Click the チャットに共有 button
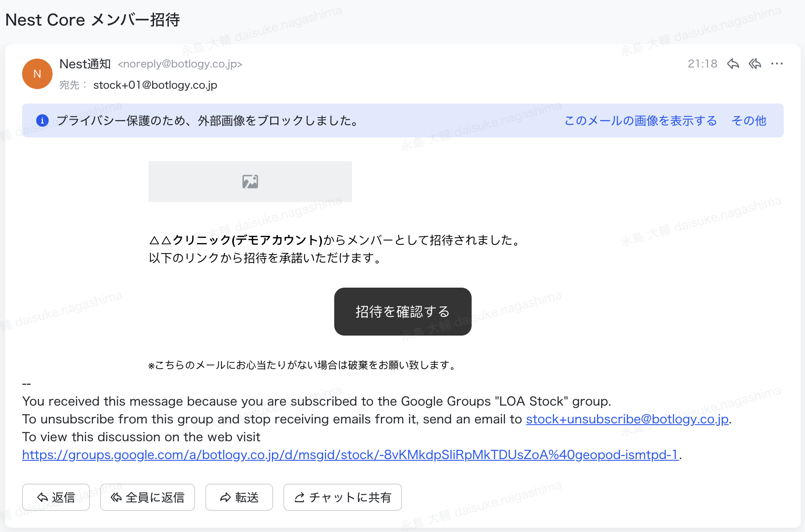The width and height of the screenshot is (805, 532). click(x=343, y=497)
